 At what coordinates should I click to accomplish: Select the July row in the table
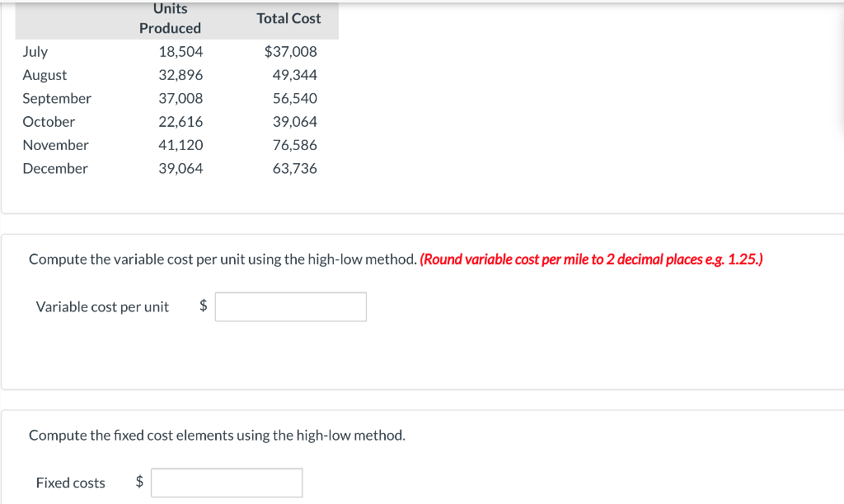pos(35,52)
